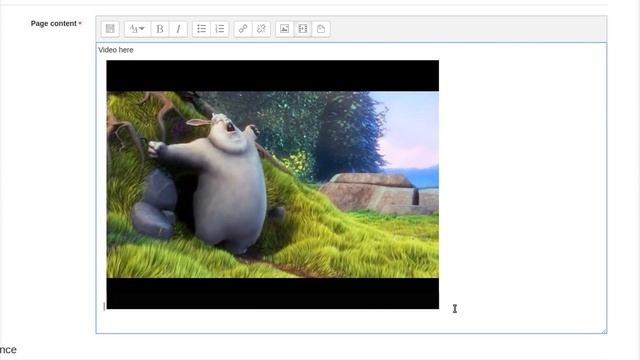Click empty editor area below the video
The width and height of the screenshot is (640, 360).
(x=351, y=321)
